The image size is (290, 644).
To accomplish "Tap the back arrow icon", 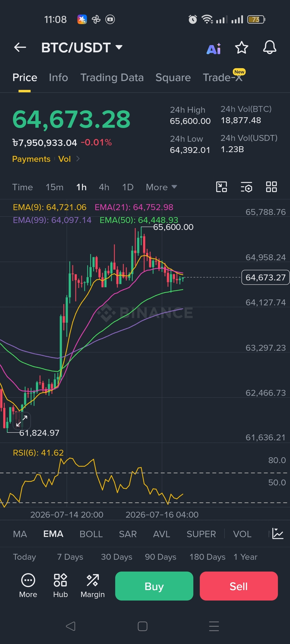I will click(x=20, y=47).
